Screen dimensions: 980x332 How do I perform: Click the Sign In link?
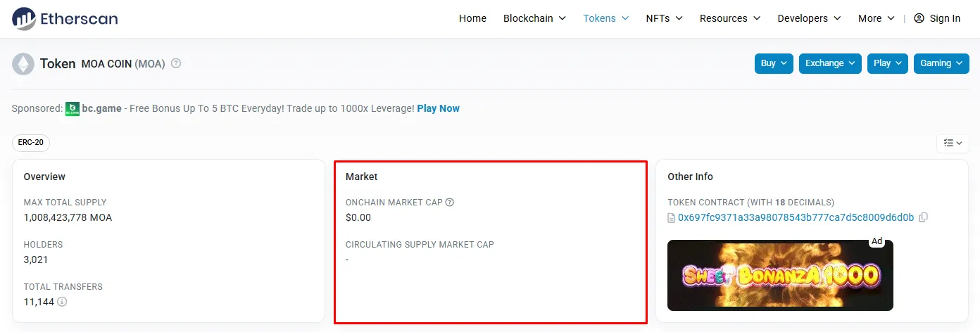point(937,18)
